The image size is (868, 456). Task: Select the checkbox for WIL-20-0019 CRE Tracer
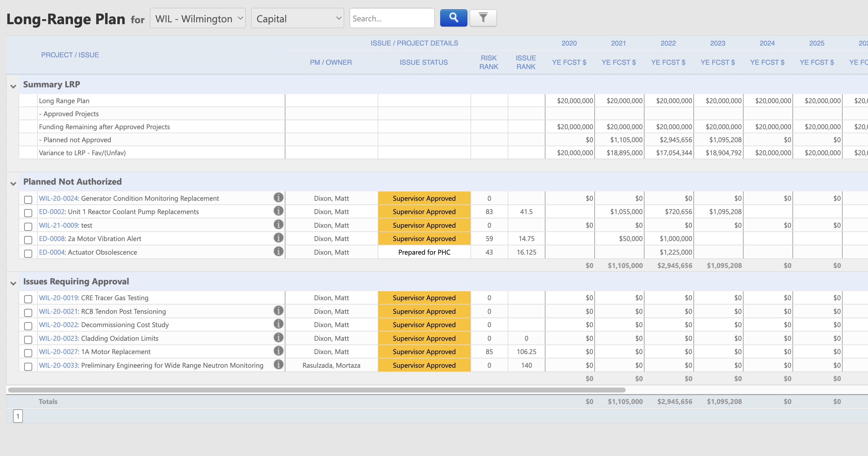point(28,299)
